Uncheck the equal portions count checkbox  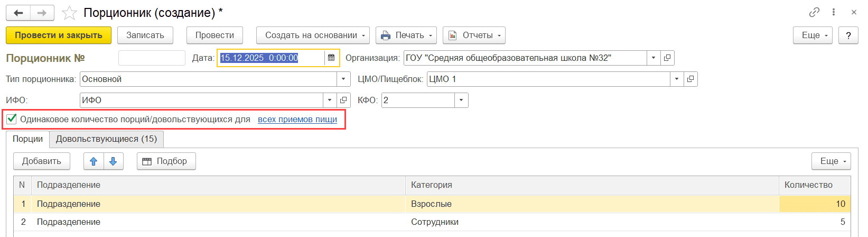click(x=12, y=119)
